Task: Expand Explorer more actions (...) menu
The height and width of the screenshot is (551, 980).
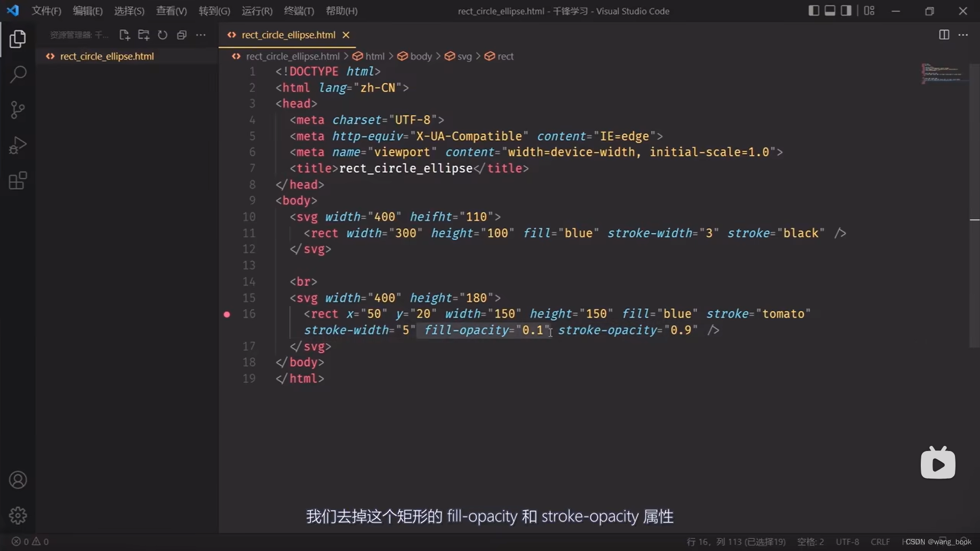Action: (201, 35)
